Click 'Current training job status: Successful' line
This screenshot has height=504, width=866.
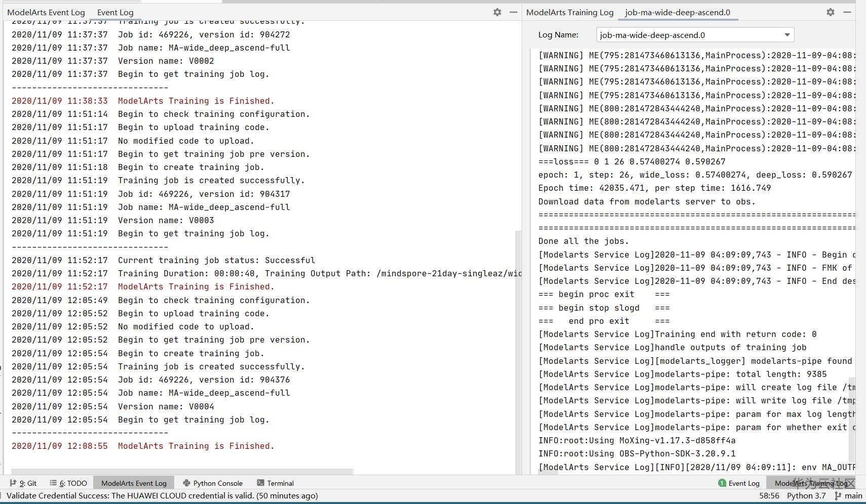pyautogui.click(x=163, y=260)
